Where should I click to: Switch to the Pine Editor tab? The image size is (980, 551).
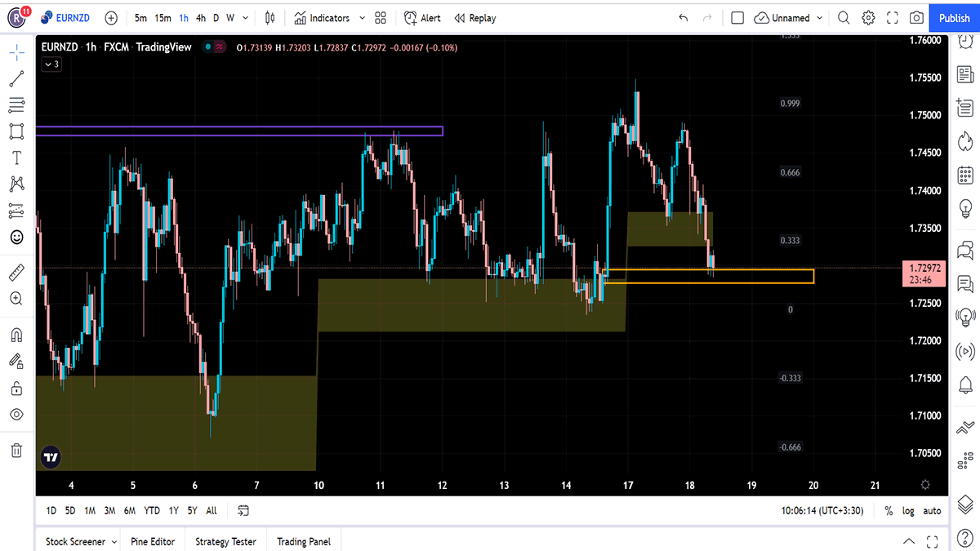(x=152, y=541)
